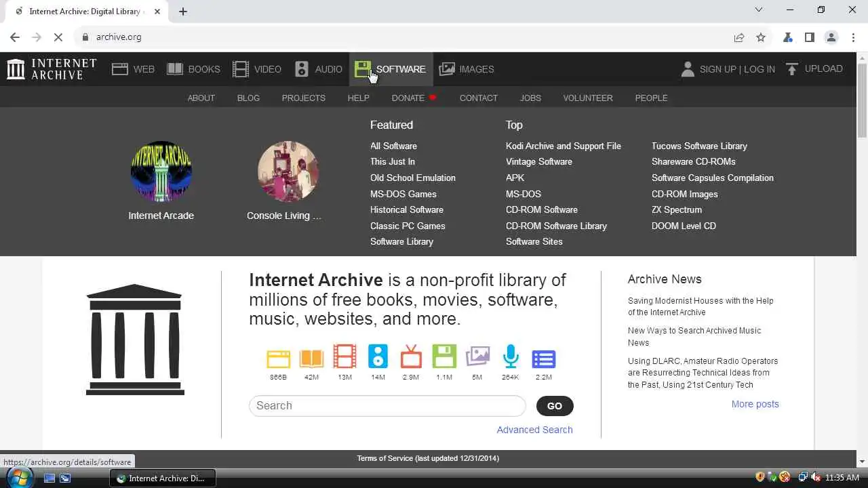Open the People menu item
Screen dimensions: 868x488
tap(652, 98)
